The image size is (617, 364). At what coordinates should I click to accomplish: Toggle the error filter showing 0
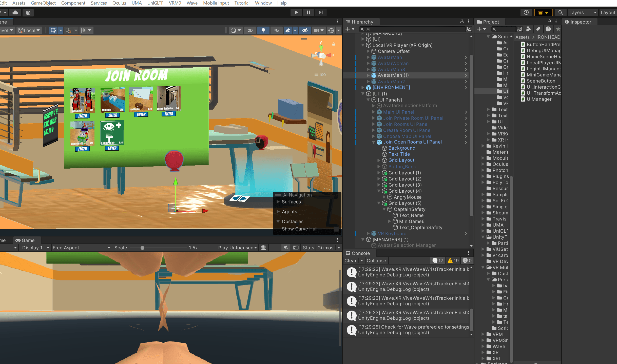point(467,261)
